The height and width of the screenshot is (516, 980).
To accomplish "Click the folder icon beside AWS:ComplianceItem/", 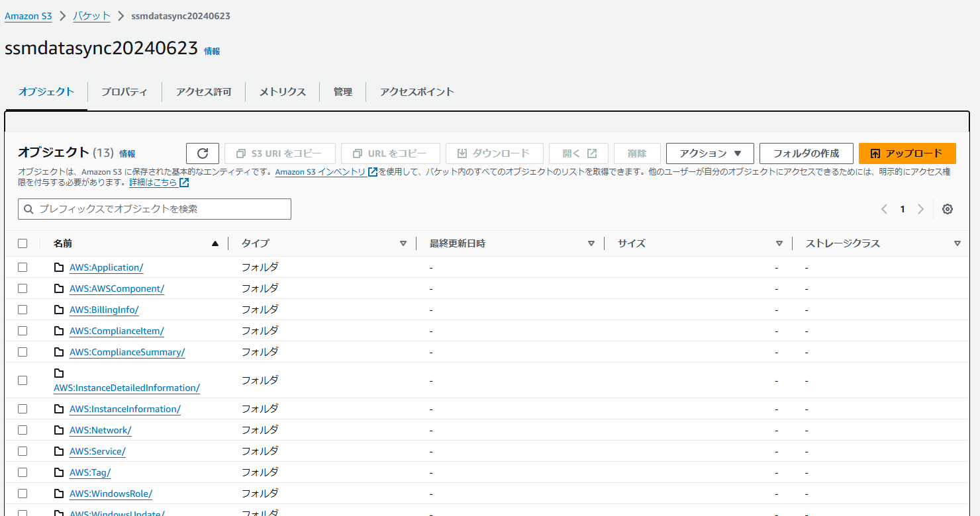I will (59, 331).
